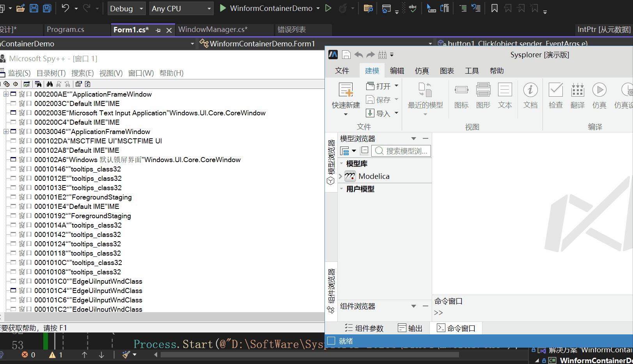Run model 检查 (check) in Sysplorer

(x=555, y=95)
